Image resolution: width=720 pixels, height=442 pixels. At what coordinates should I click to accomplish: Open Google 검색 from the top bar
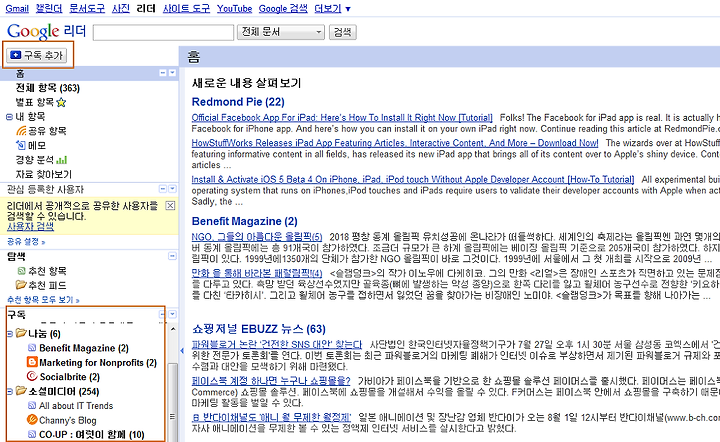[x=283, y=8]
